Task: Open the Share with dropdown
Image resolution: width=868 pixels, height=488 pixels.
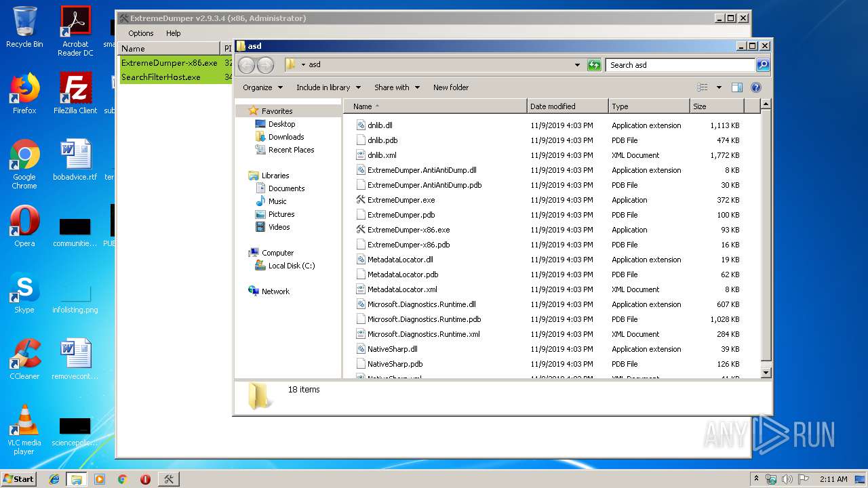Action: pyautogui.click(x=397, y=87)
